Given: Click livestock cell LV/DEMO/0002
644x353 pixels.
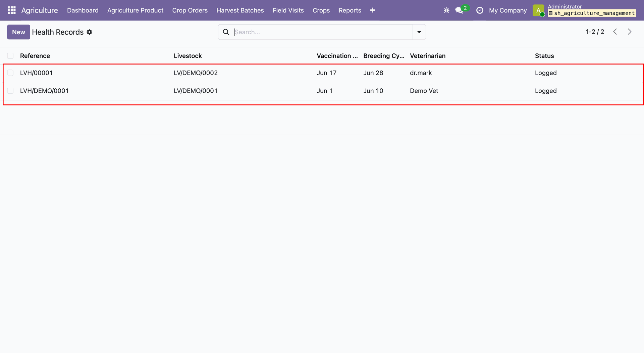Looking at the screenshot, I should click(196, 73).
